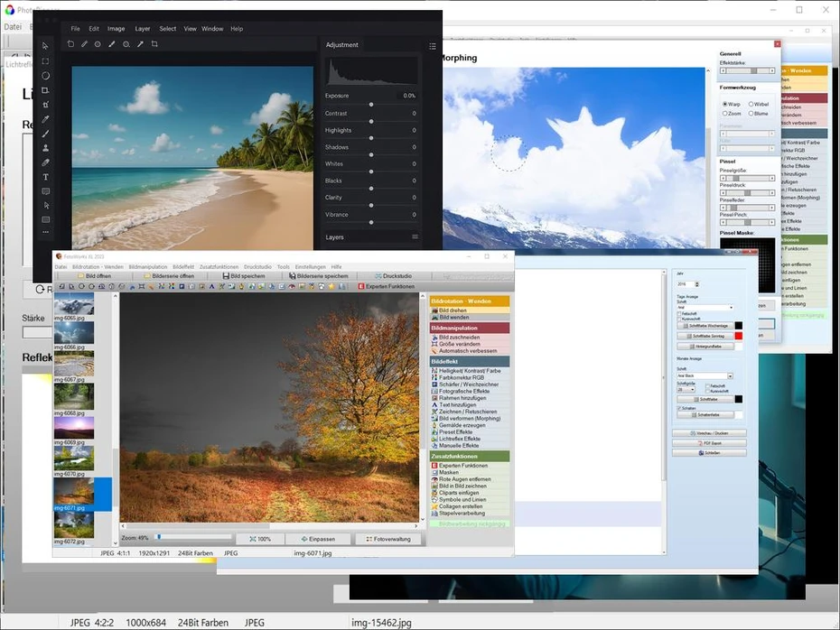Click the Exposure slider handle
Screen dimensions: 840x630
coord(371,105)
